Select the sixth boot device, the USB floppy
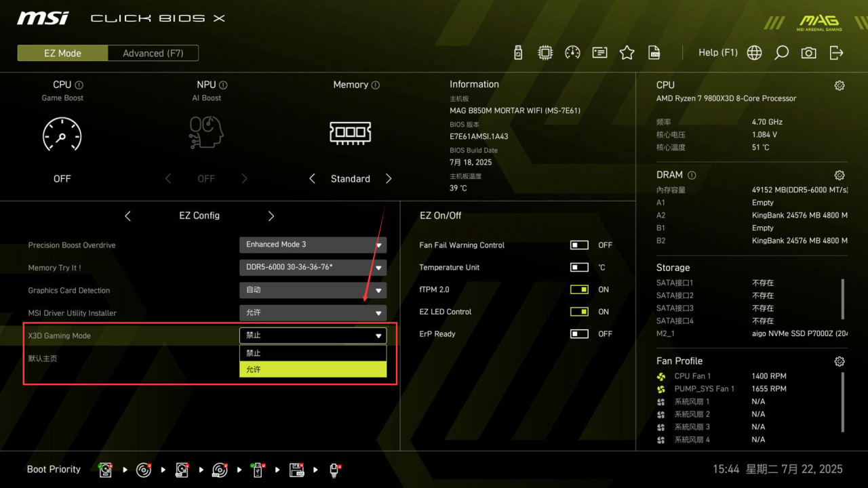This screenshot has height=488, width=868. coord(296,470)
